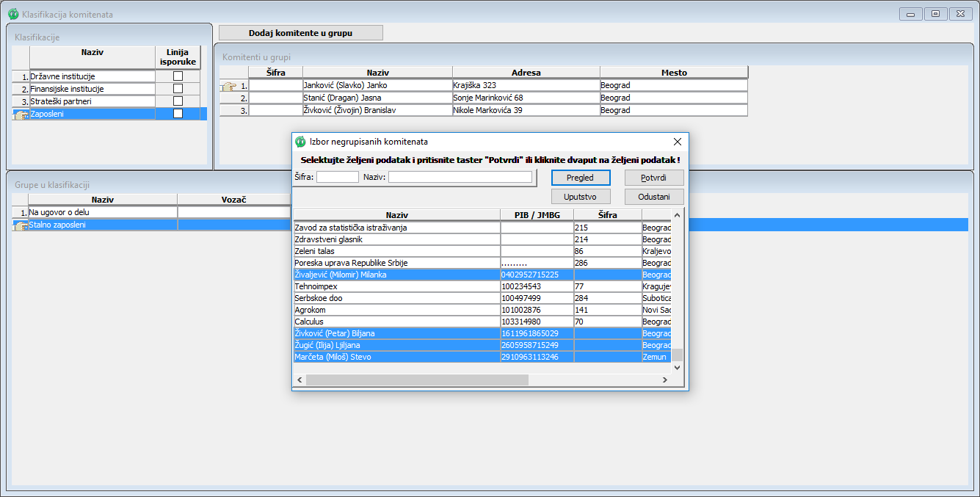980x497 pixels.
Task: Focus the Naziv search field
Action: pos(460,177)
